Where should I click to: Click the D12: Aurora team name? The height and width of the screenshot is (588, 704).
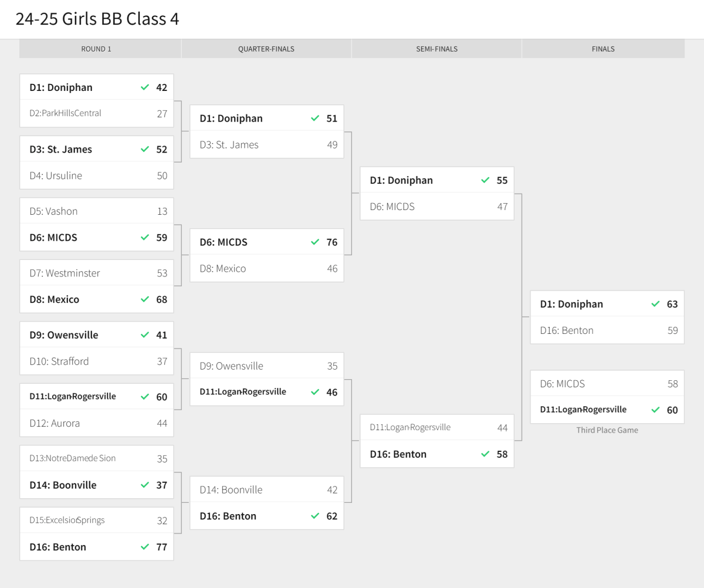tap(55, 423)
